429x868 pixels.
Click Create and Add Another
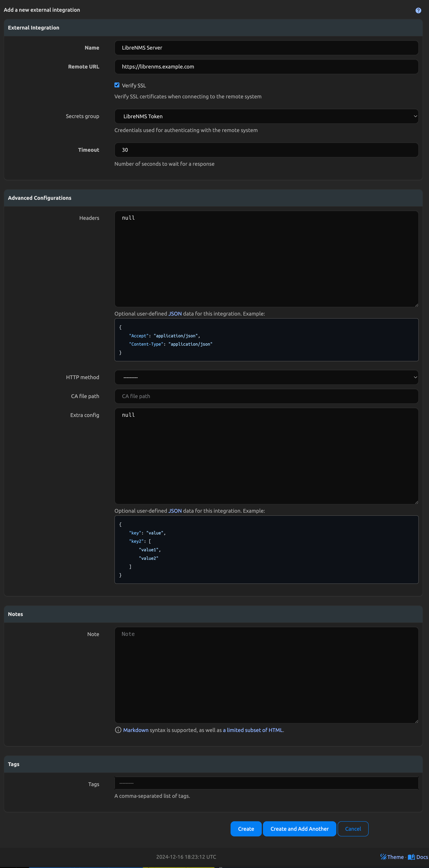(299, 829)
